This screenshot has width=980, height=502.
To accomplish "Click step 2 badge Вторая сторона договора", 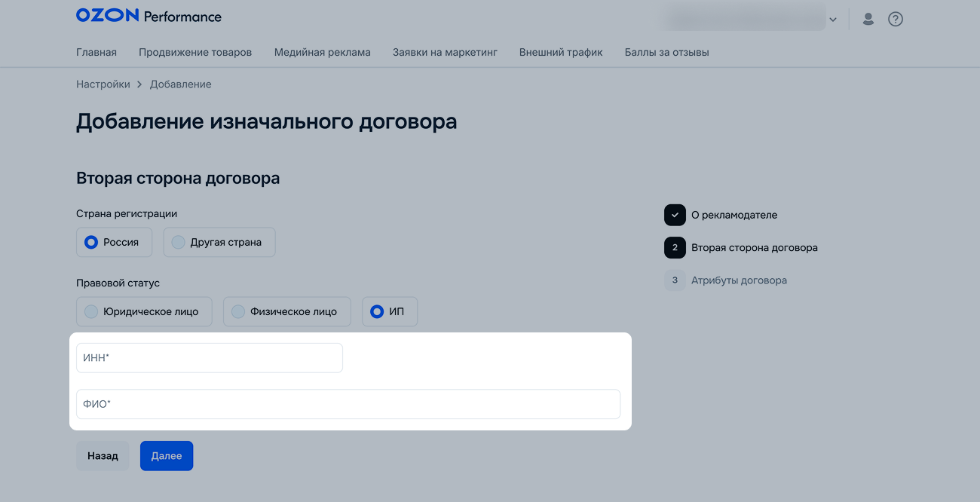I will tap(675, 247).
